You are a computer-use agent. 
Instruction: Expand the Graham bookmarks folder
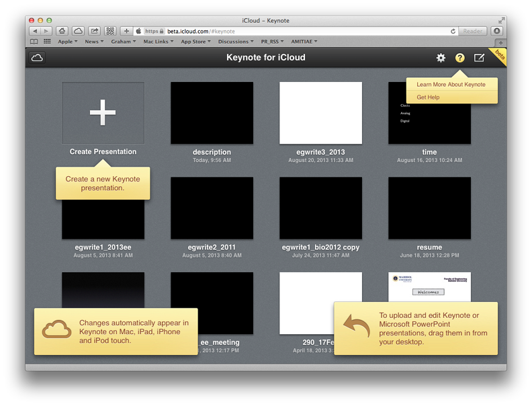[x=123, y=42]
